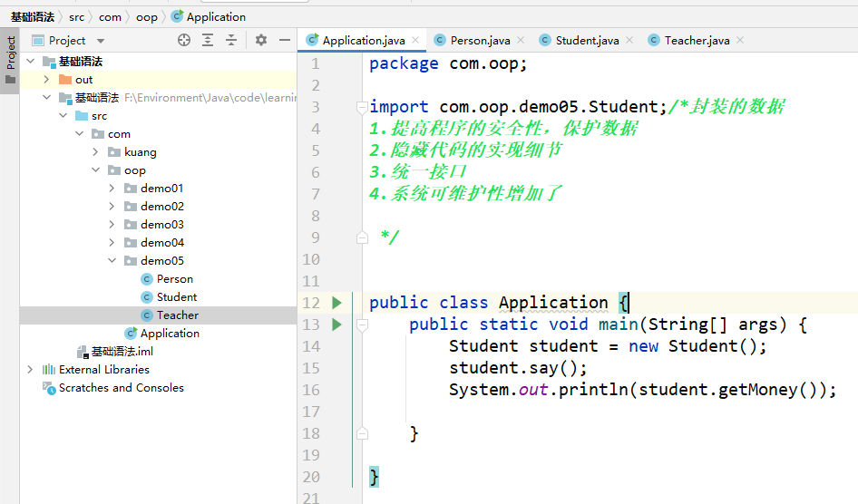
Task: Click the out folder icon
Action: 65,79
